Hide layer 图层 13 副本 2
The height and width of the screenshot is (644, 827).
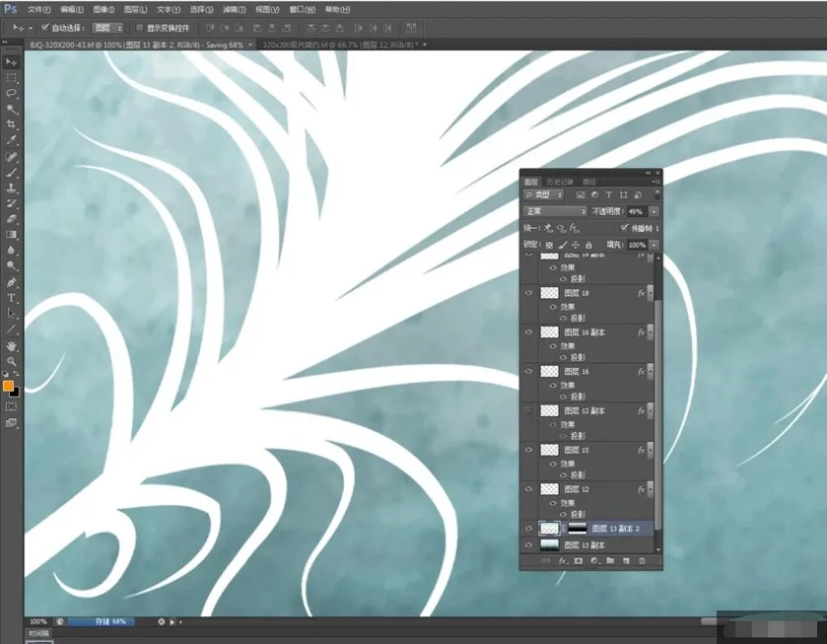[x=529, y=528]
